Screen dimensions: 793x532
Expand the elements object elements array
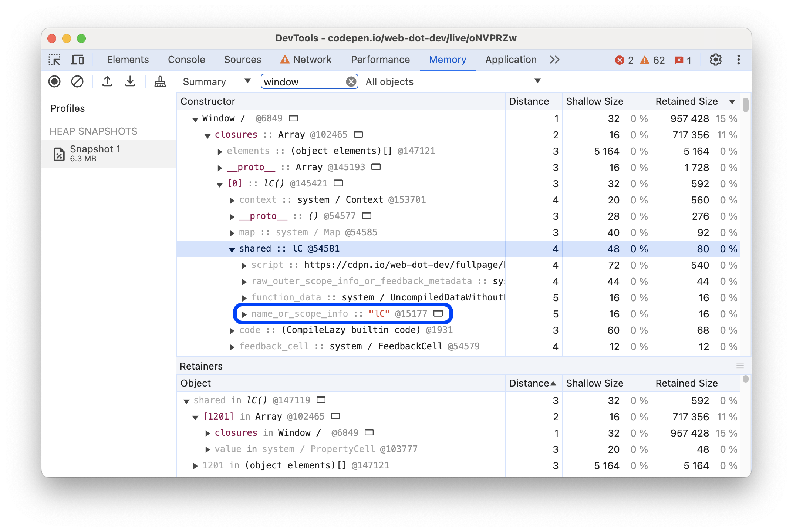click(x=220, y=151)
